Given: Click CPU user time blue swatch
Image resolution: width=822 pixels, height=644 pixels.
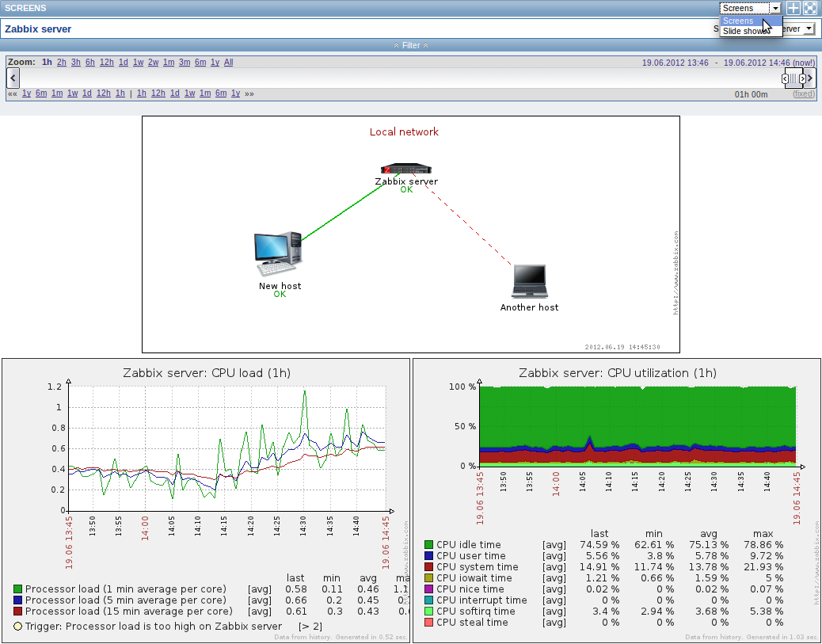Looking at the screenshot, I should click(x=429, y=555).
